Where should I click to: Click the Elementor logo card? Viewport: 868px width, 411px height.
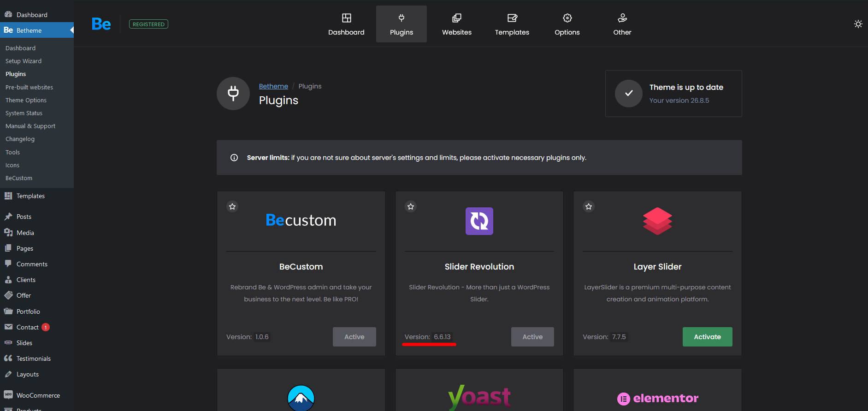click(658, 398)
